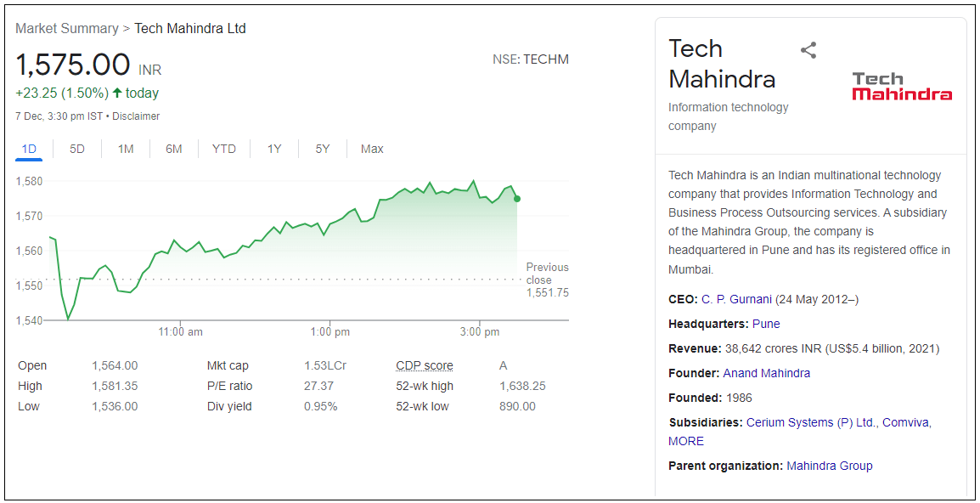Select the 1Y range tab
The height and width of the screenshot is (503, 980).
pos(274,149)
